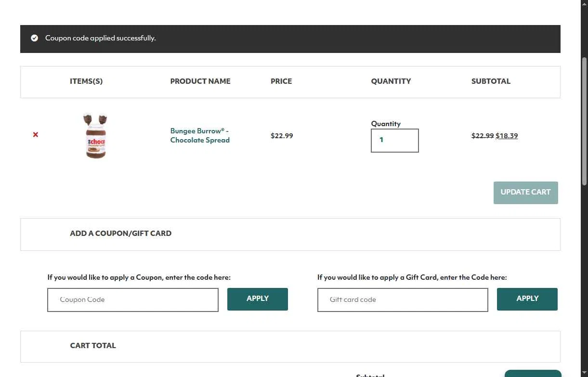
Task: Open Bungee Burrow - Chocolate Spread product link
Action: 200,135
